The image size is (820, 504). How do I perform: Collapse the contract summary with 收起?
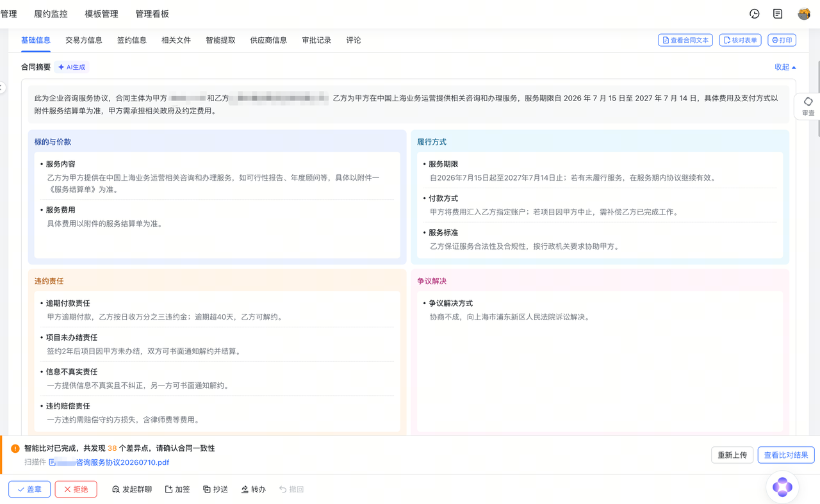tap(785, 67)
